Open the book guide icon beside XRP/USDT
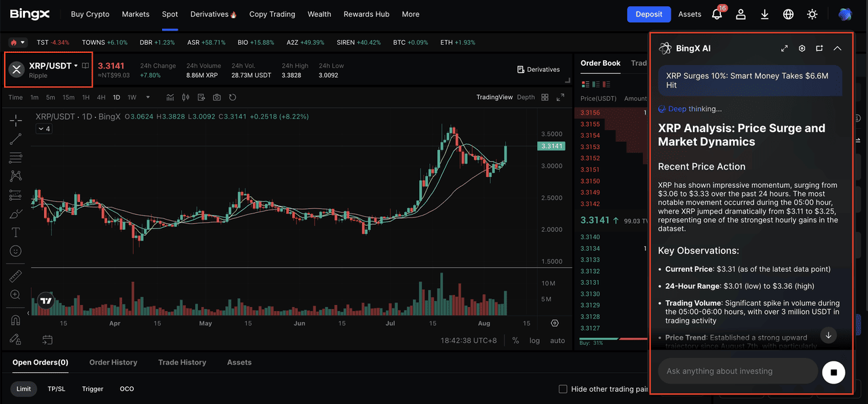Viewport: 868px width, 404px height. coord(85,66)
